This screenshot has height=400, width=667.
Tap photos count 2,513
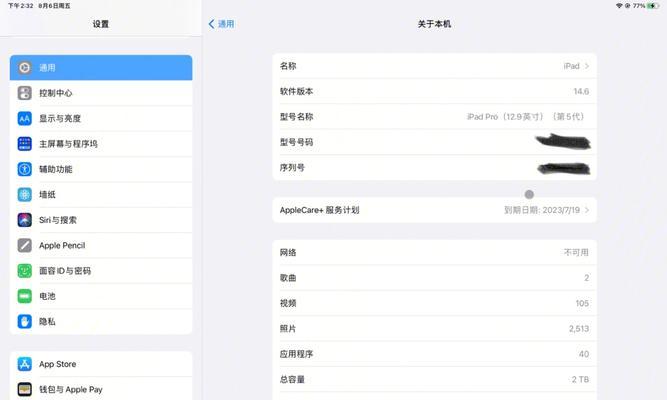[x=579, y=329]
